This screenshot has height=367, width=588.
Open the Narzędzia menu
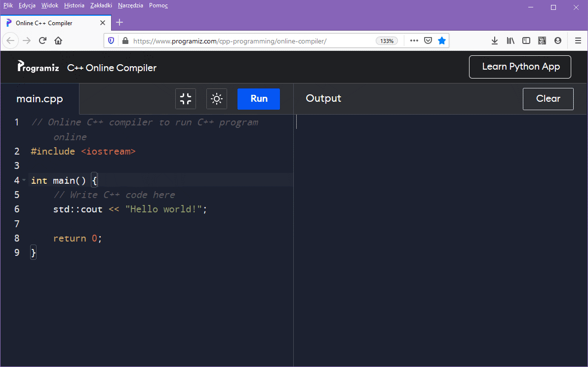(130, 5)
